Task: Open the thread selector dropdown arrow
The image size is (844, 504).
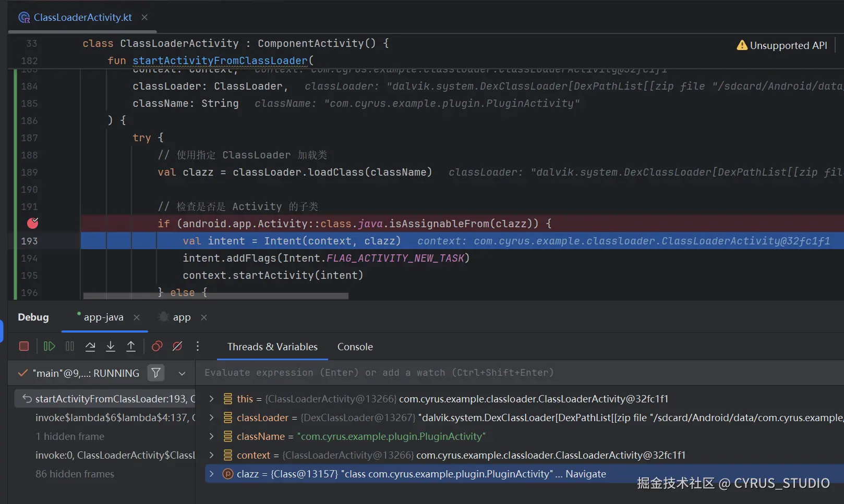Action: [182, 373]
